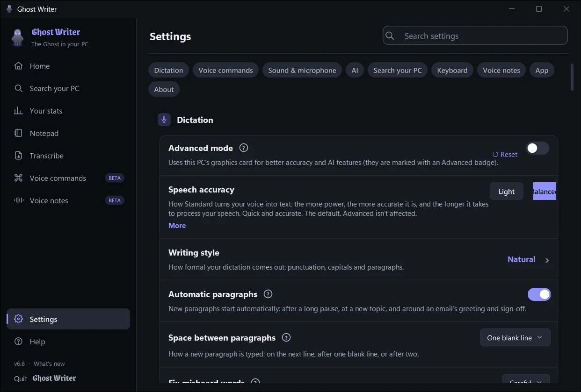Turn on the Advanced mode switch

point(537,148)
